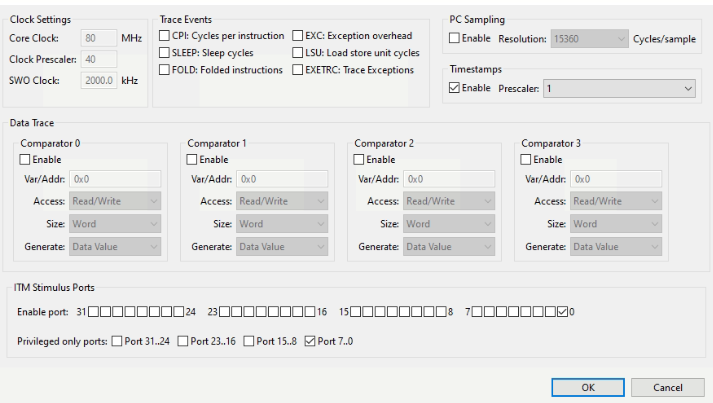Click the OK button

587,387
